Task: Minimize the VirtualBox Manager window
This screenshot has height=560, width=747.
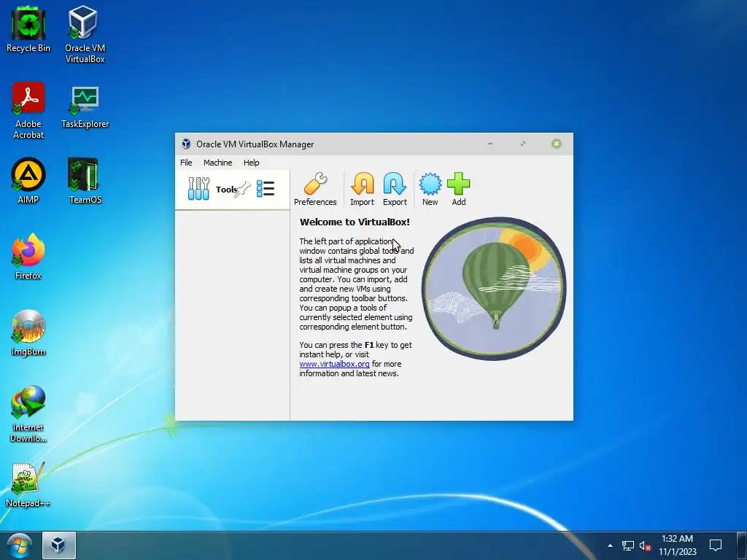Action: tap(490, 144)
